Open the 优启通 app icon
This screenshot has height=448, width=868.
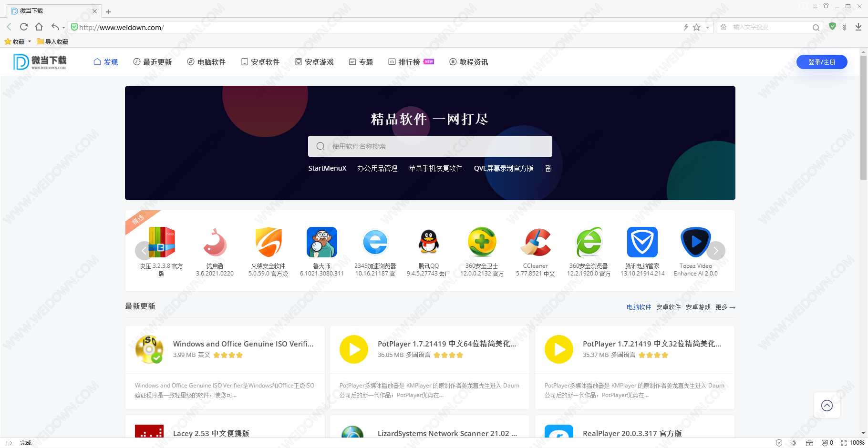click(215, 242)
